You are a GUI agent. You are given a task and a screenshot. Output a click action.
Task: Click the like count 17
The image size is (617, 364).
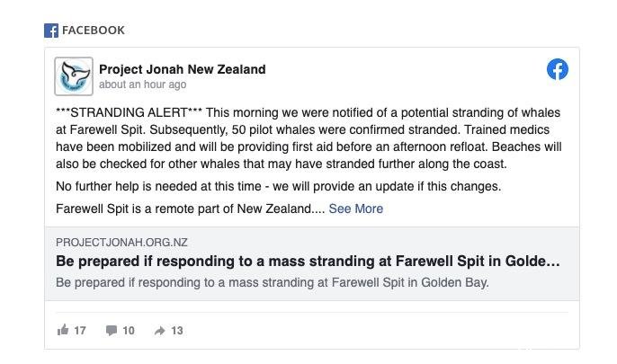[x=80, y=331]
